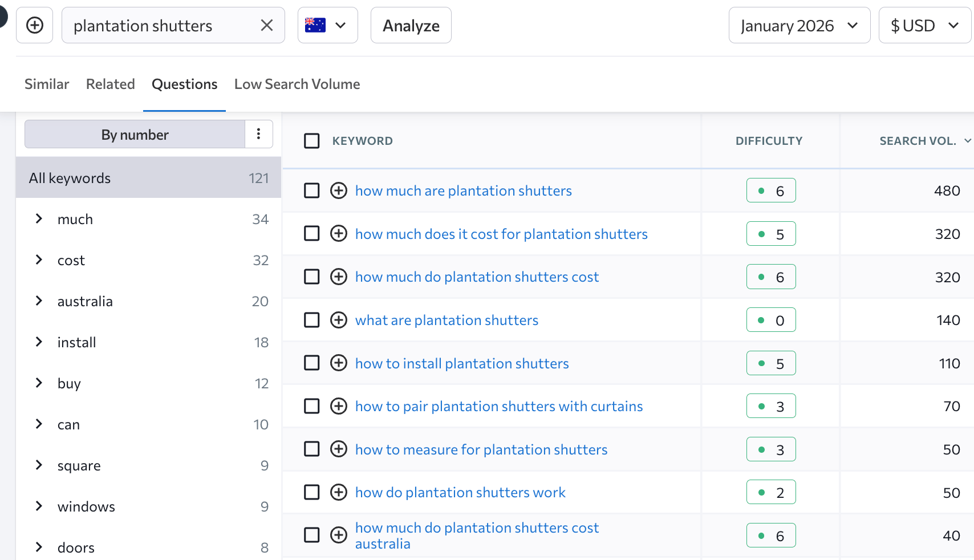Open the three-dot options menu beside By number

[x=258, y=134]
